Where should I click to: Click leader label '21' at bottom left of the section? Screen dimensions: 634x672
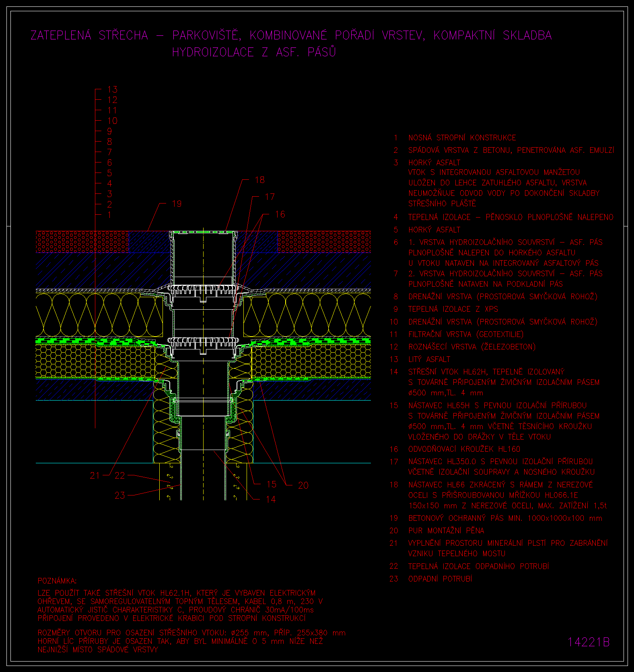click(95, 476)
